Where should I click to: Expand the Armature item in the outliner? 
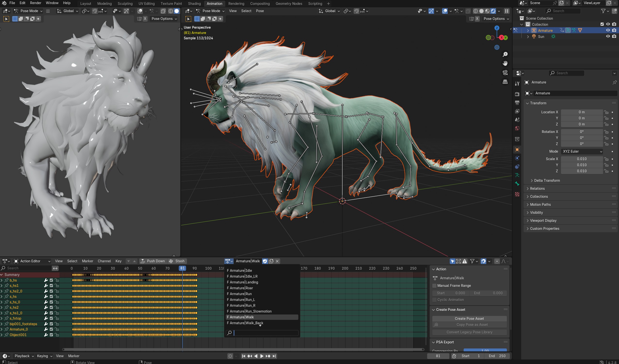tap(528, 31)
